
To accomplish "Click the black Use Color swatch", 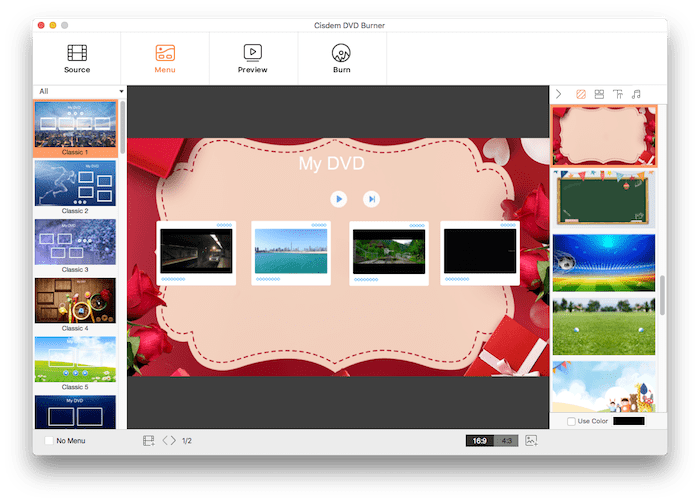I will 628,421.
